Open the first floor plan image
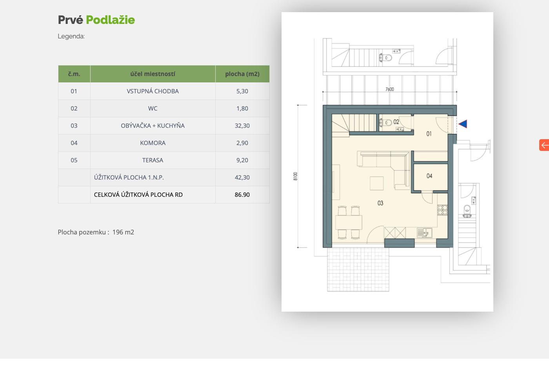This screenshot has height=392, width=549. pyautogui.click(x=387, y=162)
